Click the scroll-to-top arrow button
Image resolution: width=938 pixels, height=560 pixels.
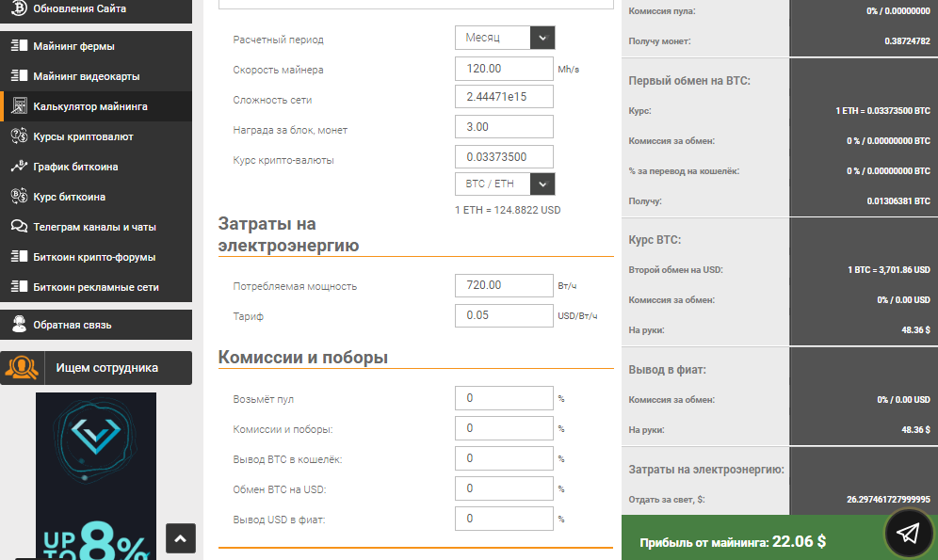point(181,539)
